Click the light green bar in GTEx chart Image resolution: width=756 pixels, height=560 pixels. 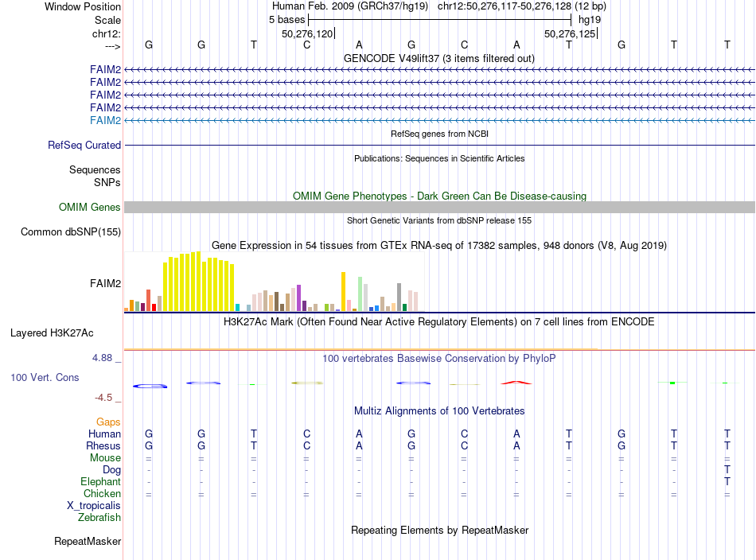pyautogui.click(x=360, y=294)
